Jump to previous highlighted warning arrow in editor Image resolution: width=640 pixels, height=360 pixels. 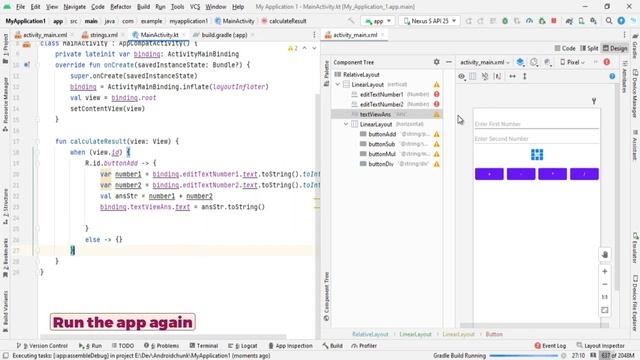coord(304,48)
